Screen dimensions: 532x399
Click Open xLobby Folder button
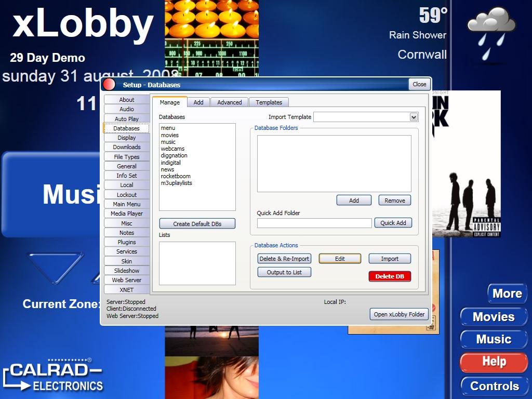[x=399, y=314]
